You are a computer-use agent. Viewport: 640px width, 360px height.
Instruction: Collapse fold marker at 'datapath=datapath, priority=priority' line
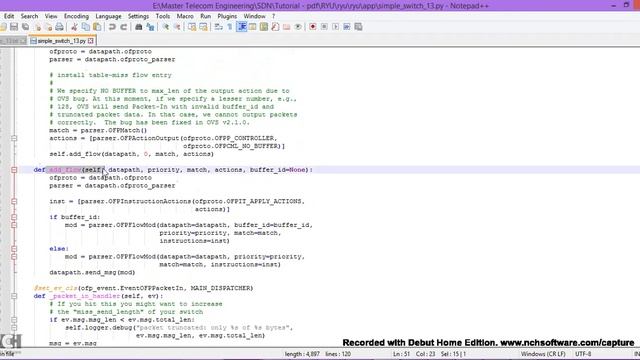(x=14, y=257)
